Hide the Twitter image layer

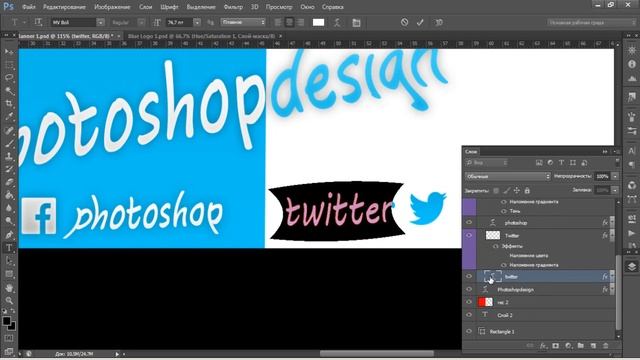pyautogui.click(x=469, y=236)
